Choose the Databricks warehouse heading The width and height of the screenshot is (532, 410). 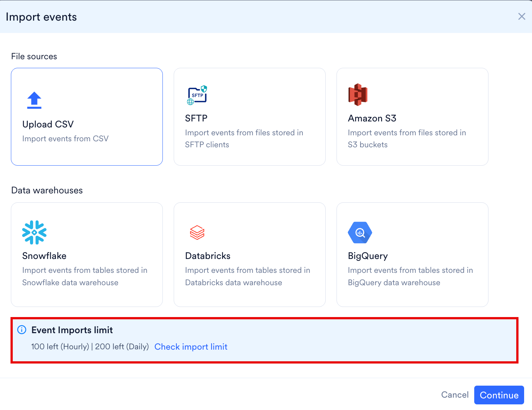tap(208, 256)
